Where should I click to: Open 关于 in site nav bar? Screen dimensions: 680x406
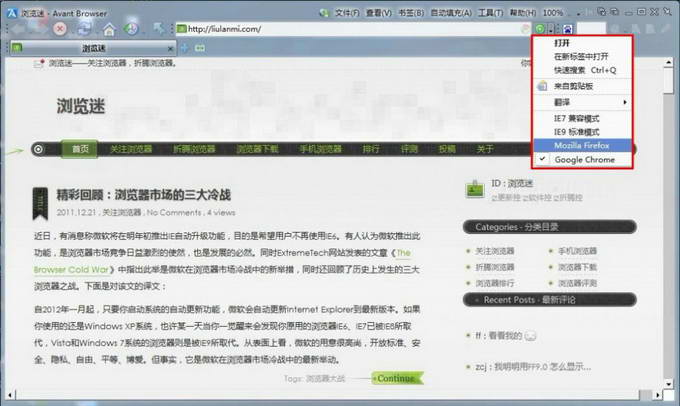point(485,149)
